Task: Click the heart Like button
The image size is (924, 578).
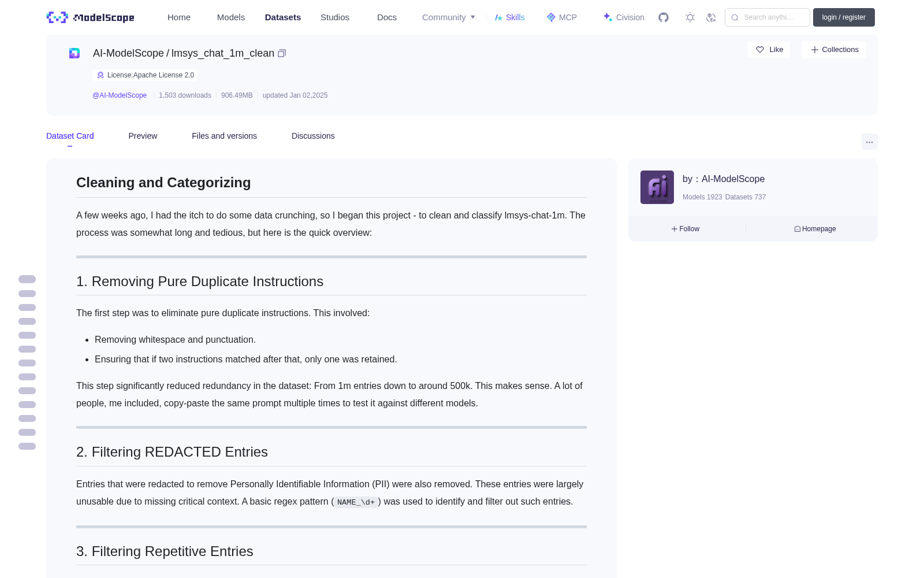Action: [769, 50]
